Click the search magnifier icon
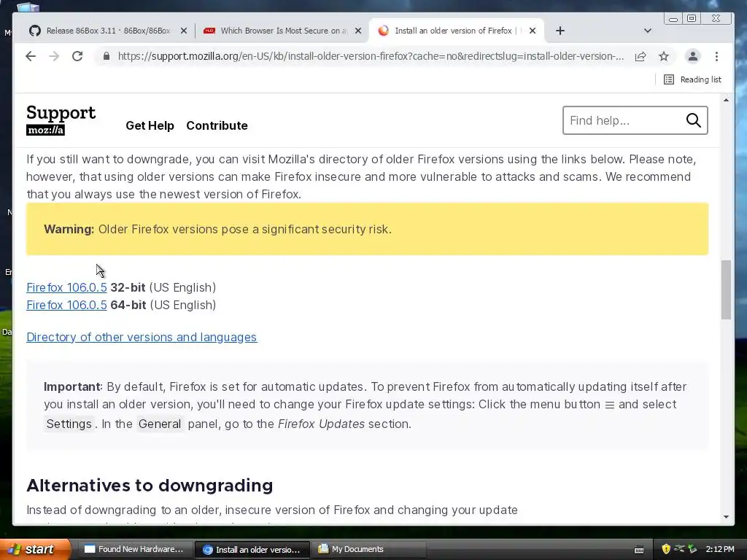The width and height of the screenshot is (747, 560). click(x=694, y=120)
